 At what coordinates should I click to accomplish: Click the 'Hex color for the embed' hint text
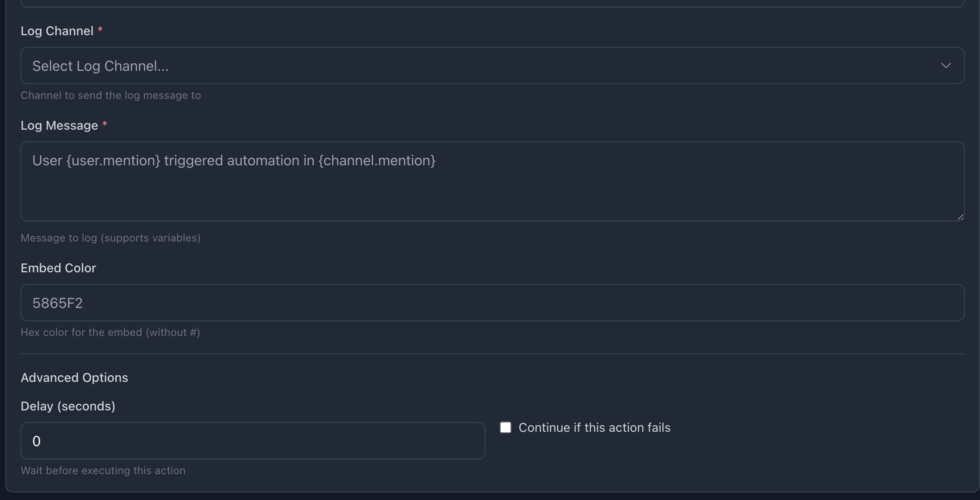coord(110,332)
